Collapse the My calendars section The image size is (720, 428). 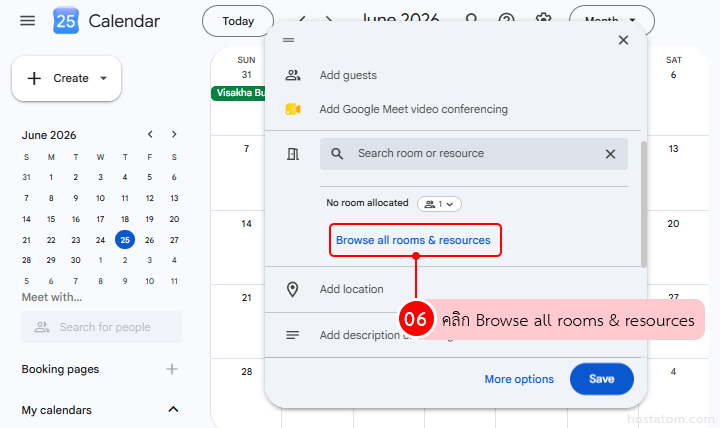point(173,409)
